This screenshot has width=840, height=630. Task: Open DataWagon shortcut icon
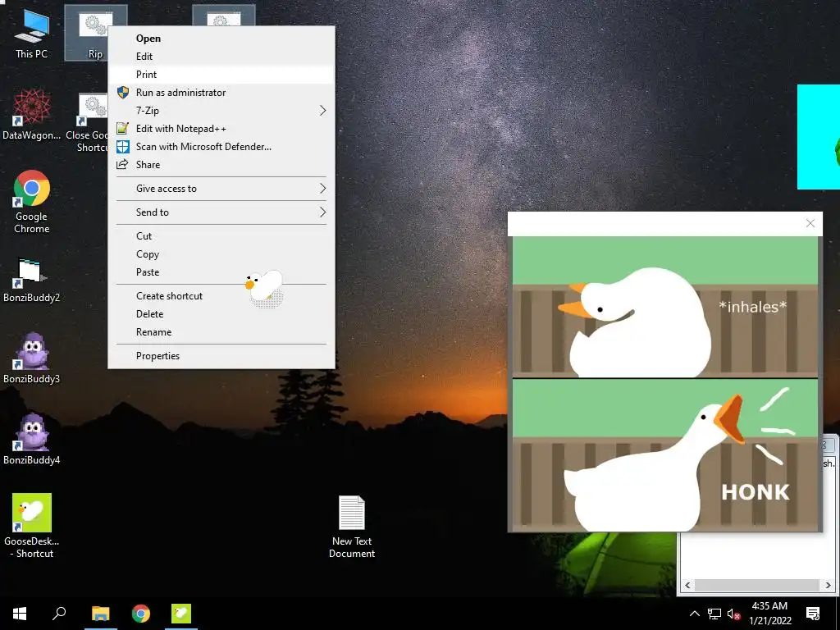32,115
